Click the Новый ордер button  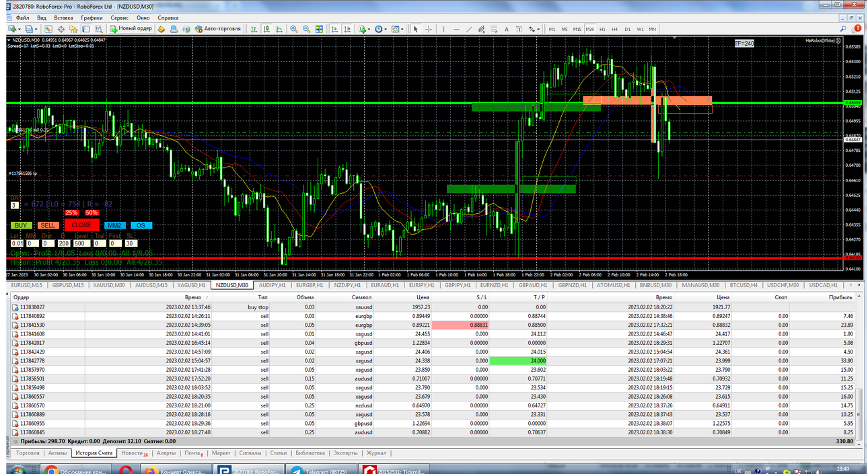[131, 29]
